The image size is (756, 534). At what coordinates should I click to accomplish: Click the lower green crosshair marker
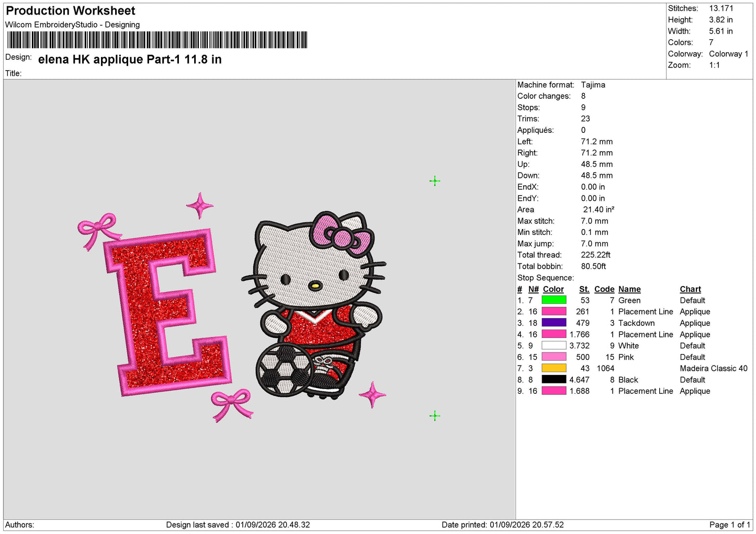click(x=435, y=416)
